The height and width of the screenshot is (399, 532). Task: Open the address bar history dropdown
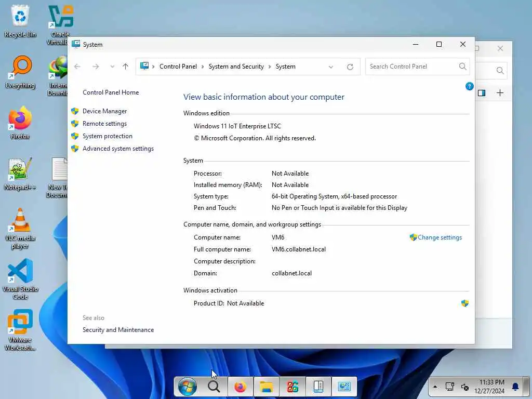[331, 67]
